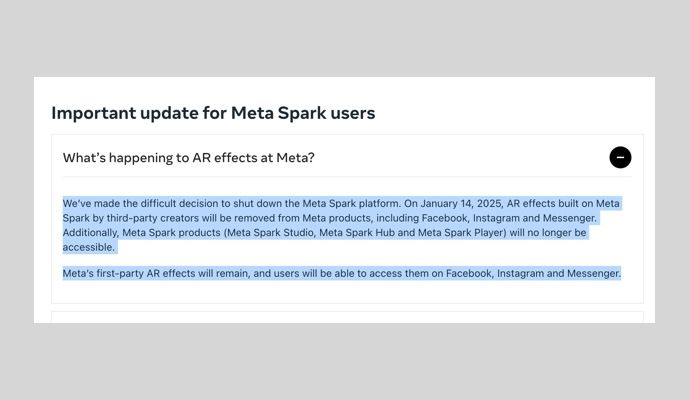Click "Messenger." at the end of the last paragraph
The height and width of the screenshot is (400, 690).
594,274
